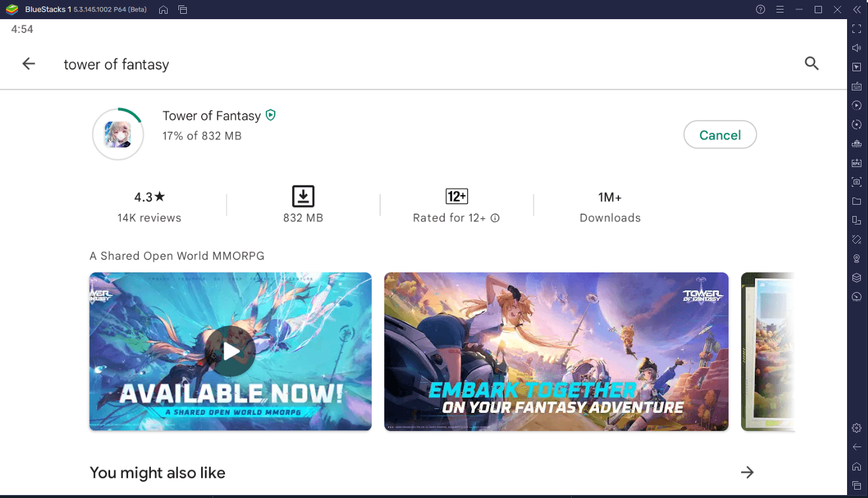Click the search magnifier icon
The width and height of the screenshot is (868, 498).
click(812, 63)
